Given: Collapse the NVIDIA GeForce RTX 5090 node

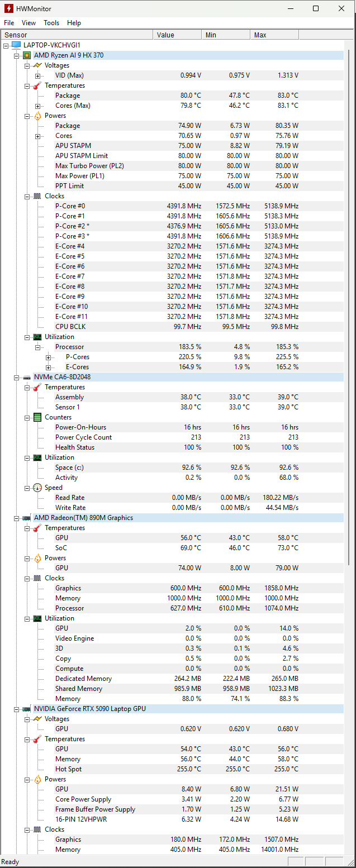Looking at the screenshot, I should point(17,709).
